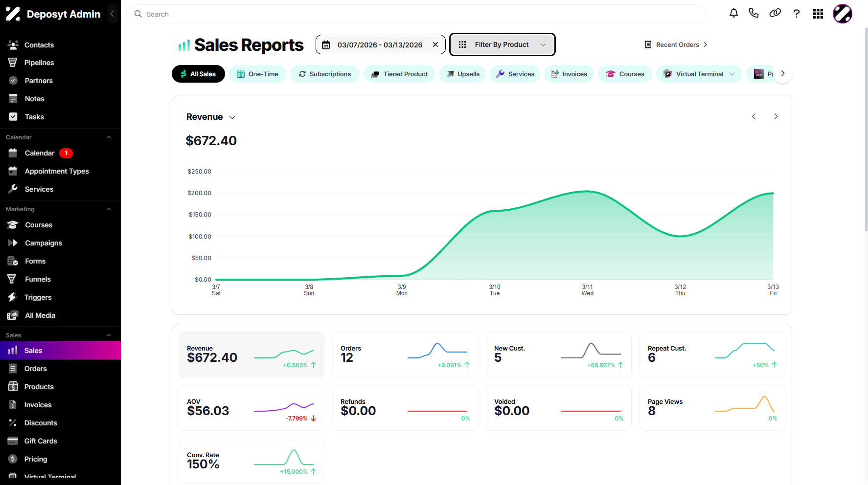
Task: Go to next chart with right arrow
Action: pyautogui.click(x=776, y=116)
